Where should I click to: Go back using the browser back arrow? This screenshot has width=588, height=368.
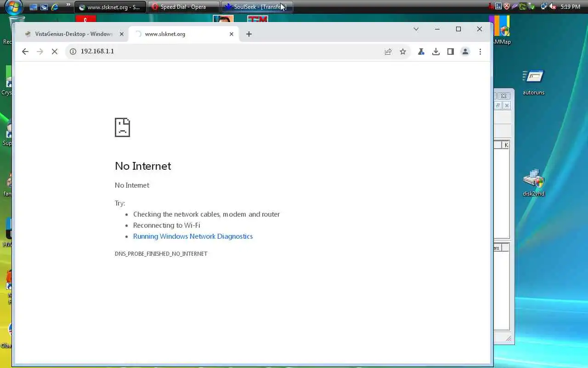pyautogui.click(x=25, y=52)
